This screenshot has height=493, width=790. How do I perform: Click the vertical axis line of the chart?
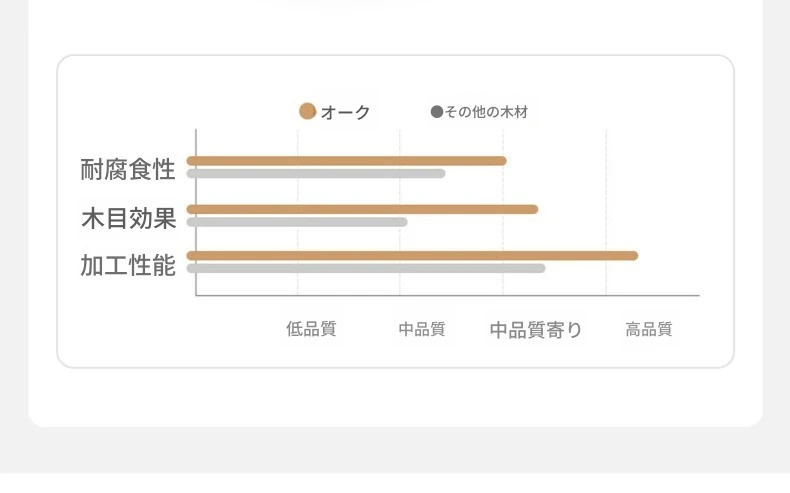[x=196, y=212]
